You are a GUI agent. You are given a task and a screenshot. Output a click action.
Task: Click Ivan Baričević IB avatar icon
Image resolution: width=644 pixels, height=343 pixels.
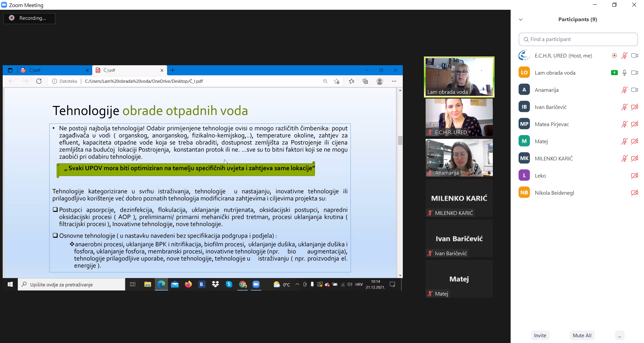tap(524, 107)
